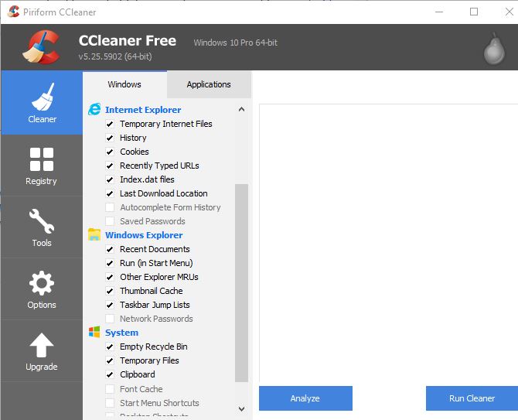Uncheck Last Download Location

(110, 193)
